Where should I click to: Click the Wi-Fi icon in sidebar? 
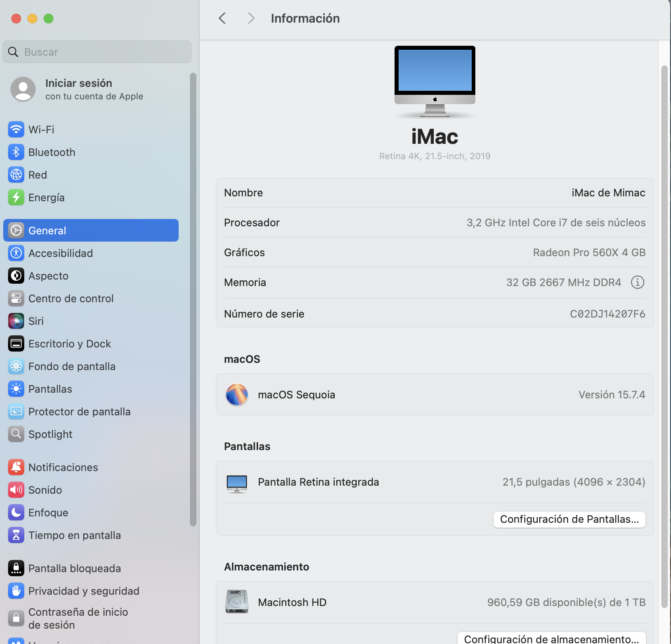click(16, 130)
